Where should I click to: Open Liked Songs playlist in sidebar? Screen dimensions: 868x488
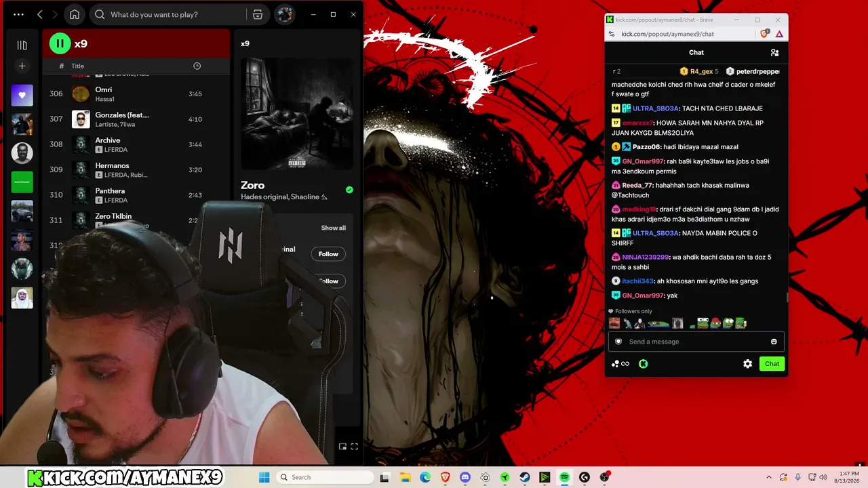click(x=22, y=96)
